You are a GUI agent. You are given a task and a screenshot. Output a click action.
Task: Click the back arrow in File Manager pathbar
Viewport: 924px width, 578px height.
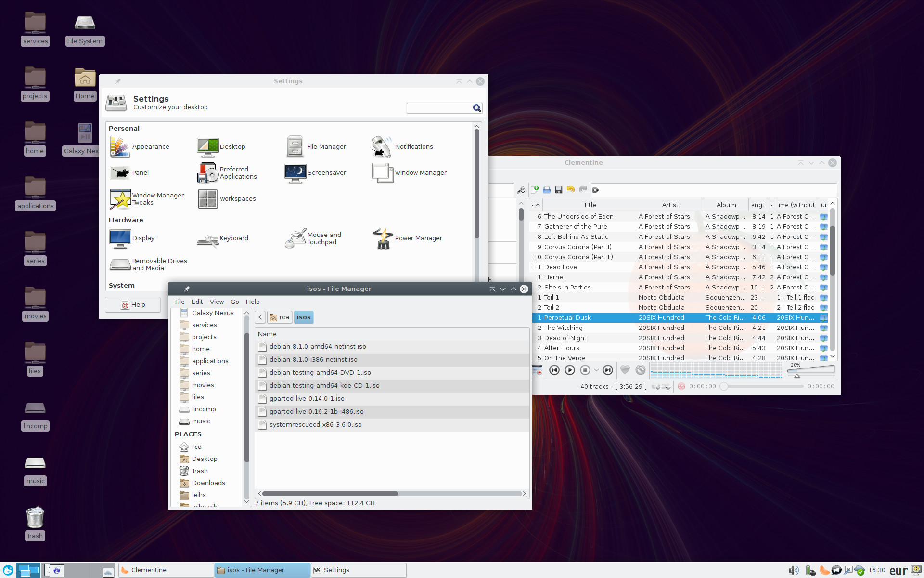point(260,317)
